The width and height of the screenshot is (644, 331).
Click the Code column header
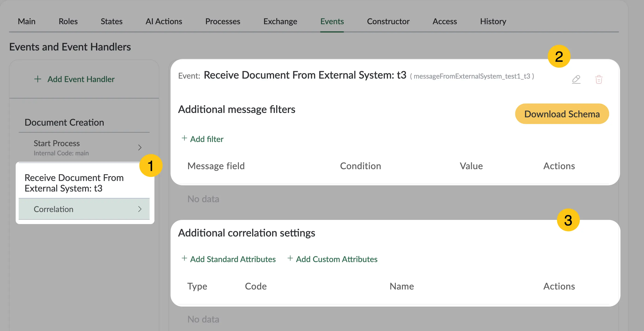point(256,286)
